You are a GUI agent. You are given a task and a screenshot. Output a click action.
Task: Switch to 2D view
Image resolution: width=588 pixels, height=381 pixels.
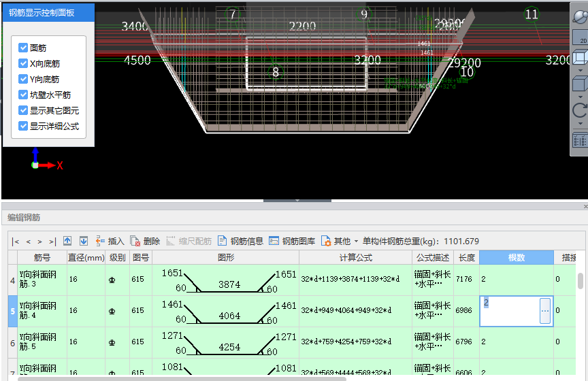click(x=580, y=37)
